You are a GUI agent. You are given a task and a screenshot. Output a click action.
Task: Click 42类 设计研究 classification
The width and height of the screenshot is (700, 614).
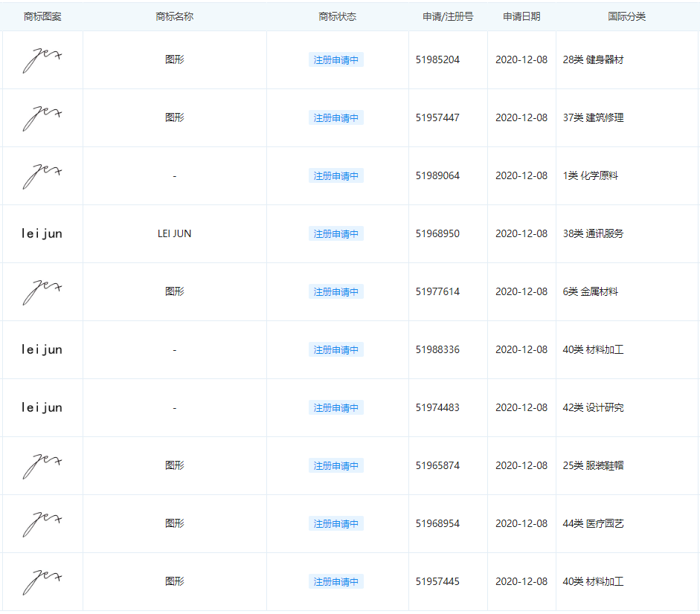pyautogui.click(x=594, y=408)
